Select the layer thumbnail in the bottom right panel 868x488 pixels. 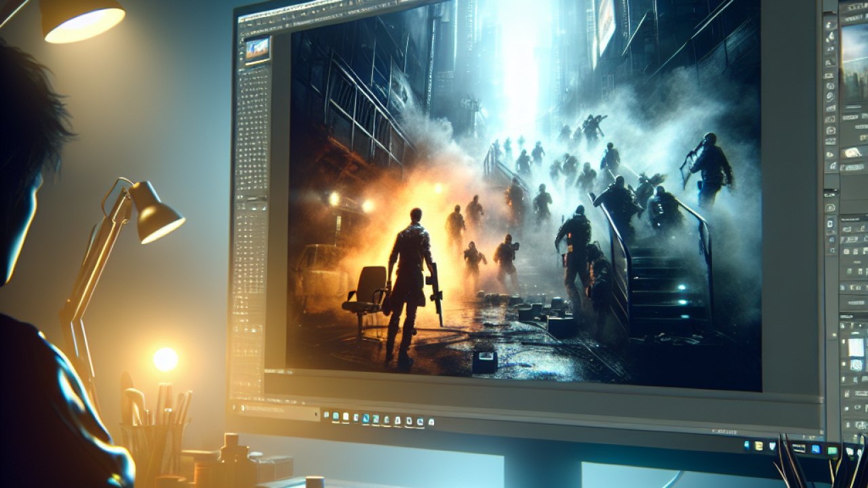tap(856, 348)
